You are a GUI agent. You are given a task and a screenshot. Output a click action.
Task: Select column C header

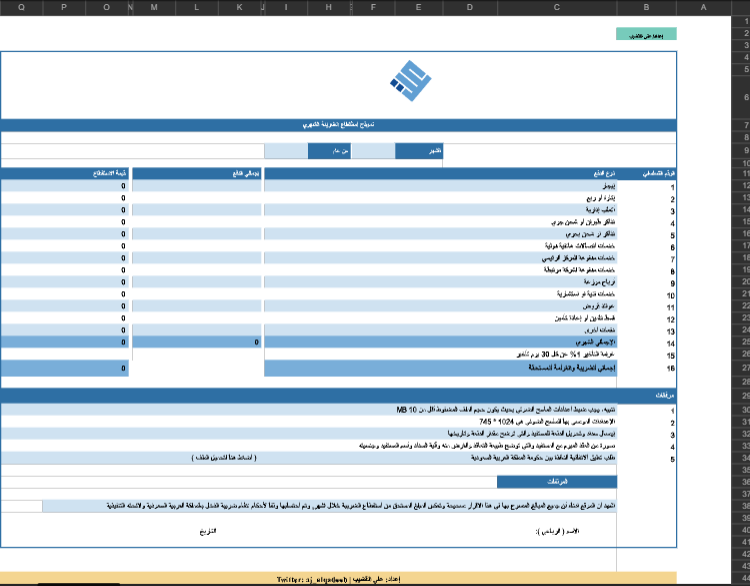(555, 7)
